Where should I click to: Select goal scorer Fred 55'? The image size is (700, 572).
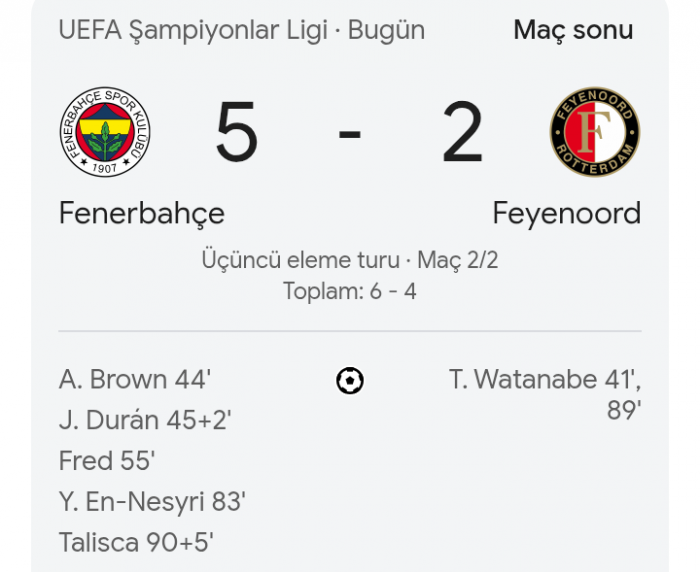pyautogui.click(x=107, y=461)
